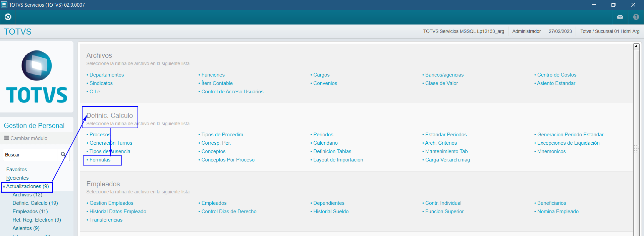The width and height of the screenshot is (644, 236).
Task: Open Historial Sueldo routine
Action: 331,211
